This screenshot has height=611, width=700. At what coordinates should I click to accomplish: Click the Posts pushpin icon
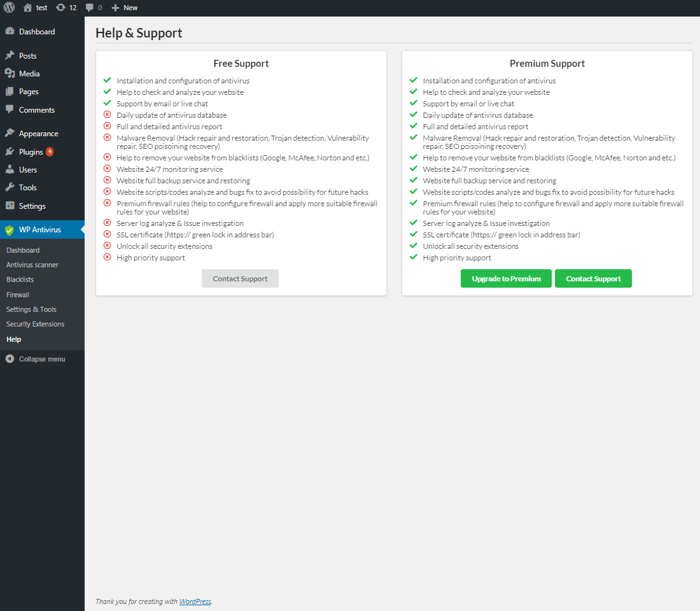point(10,55)
